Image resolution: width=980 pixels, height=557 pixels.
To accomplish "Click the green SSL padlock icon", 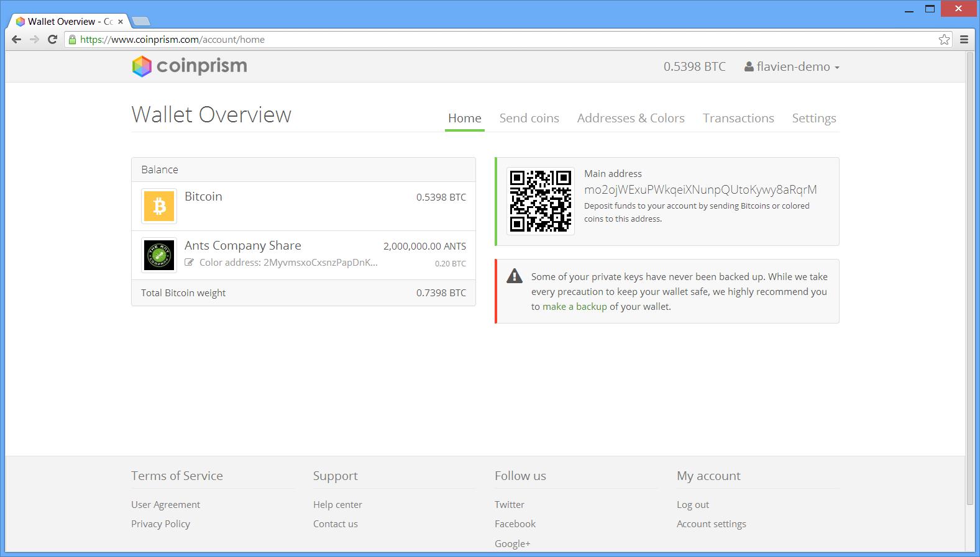I will [73, 39].
